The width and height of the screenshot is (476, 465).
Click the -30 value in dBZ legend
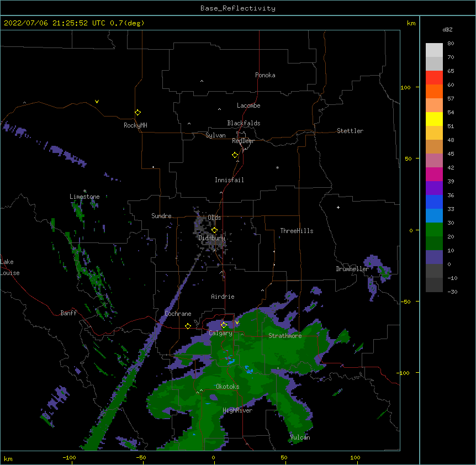click(452, 292)
